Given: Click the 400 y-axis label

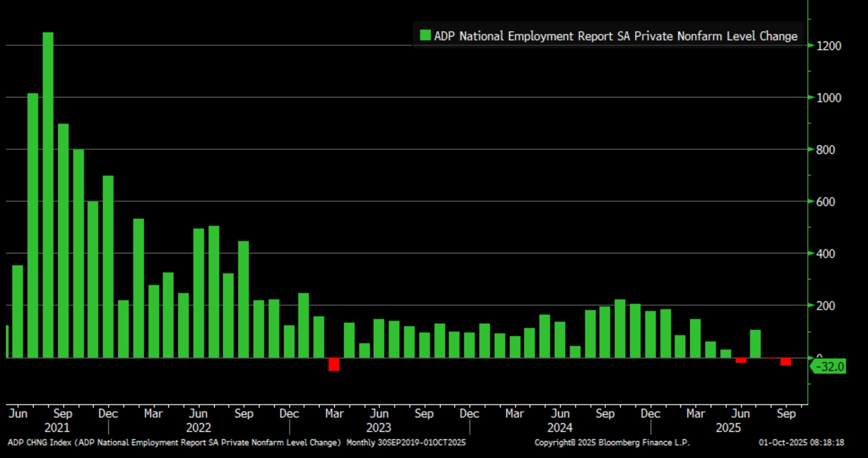Looking at the screenshot, I should coord(825,254).
